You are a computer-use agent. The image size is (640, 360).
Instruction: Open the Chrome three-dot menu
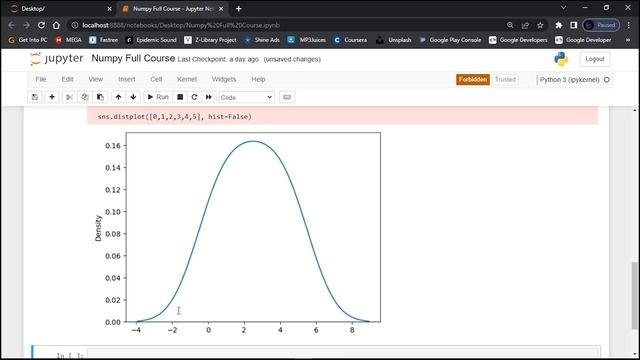click(x=629, y=25)
